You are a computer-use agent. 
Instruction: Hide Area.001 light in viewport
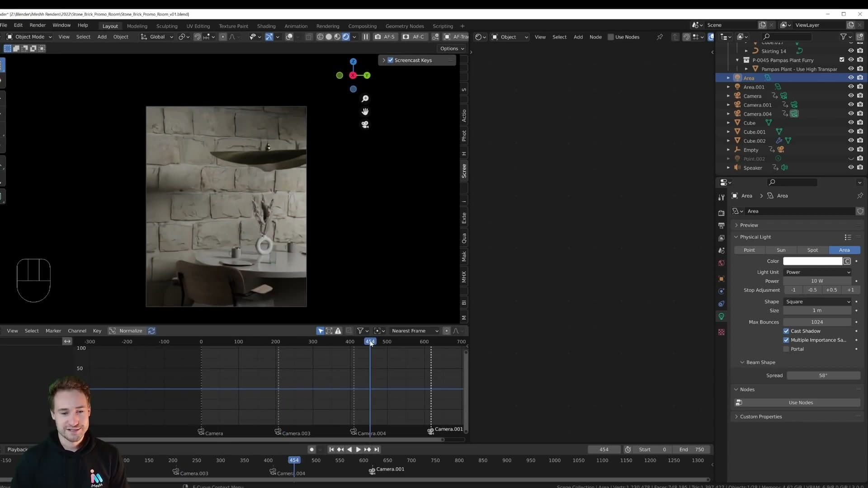coord(851,87)
